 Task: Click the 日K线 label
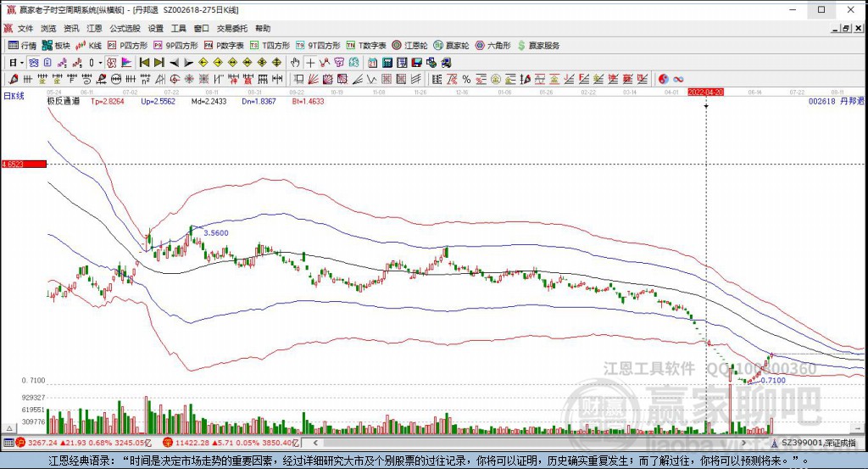(14, 96)
